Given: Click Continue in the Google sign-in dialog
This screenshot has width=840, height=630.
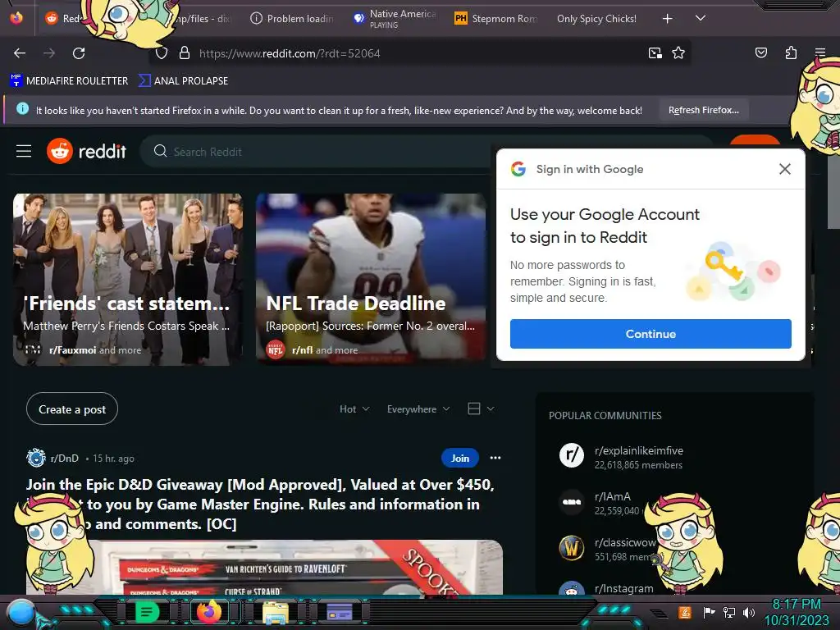Looking at the screenshot, I should click(651, 334).
